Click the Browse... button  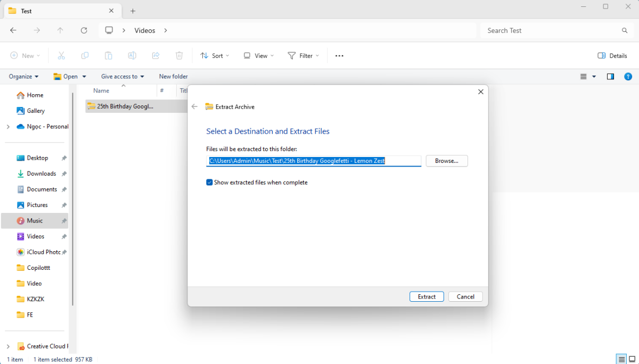point(446,161)
